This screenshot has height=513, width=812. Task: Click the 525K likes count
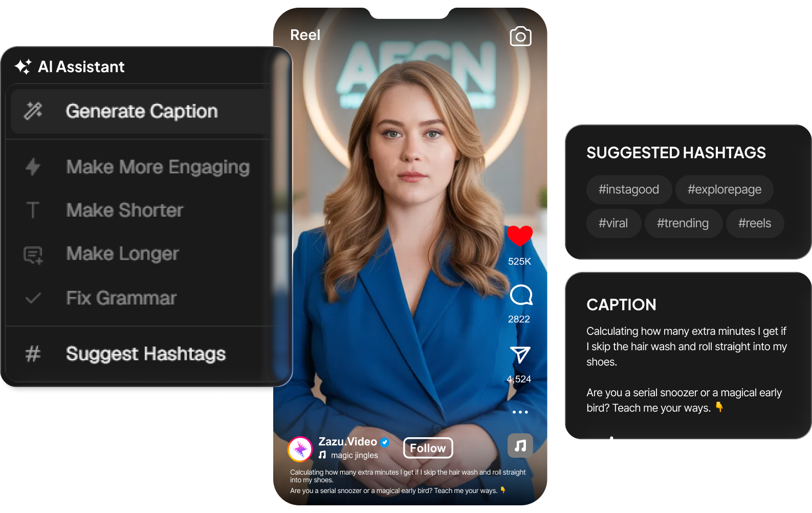click(519, 261)
